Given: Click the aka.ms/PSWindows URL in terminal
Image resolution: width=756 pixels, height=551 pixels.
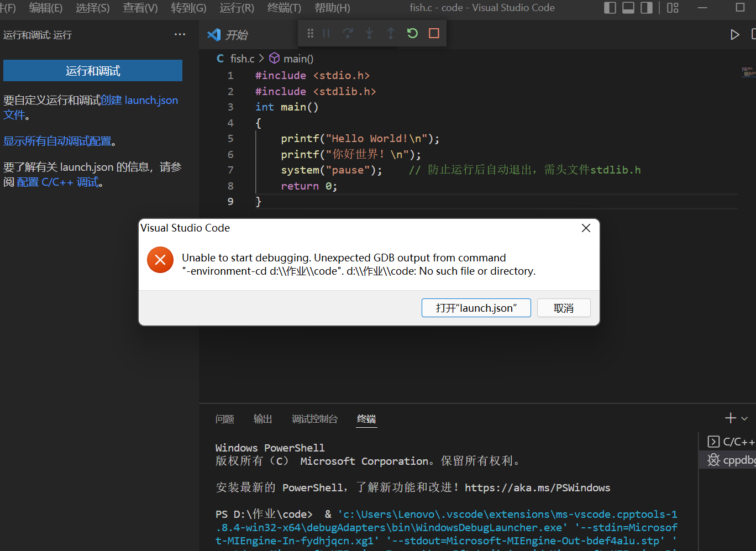Looking at the screenshot, I should click(x=537, y=487).
